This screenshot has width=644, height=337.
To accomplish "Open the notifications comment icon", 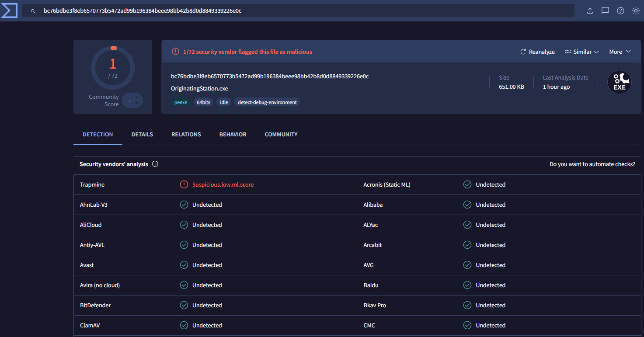I will (605, 11).
